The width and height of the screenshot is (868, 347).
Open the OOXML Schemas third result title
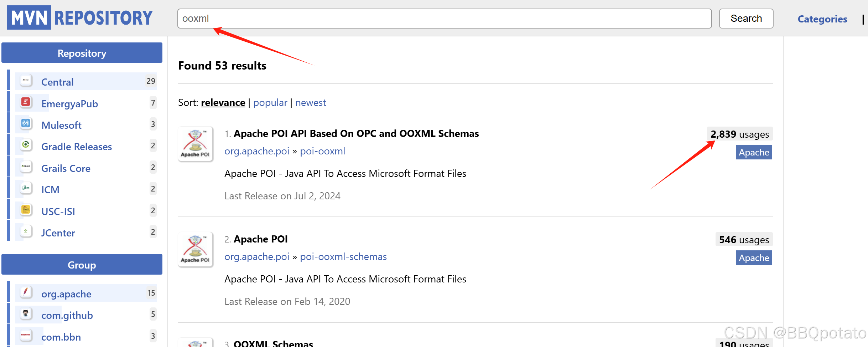pos(273,343)
